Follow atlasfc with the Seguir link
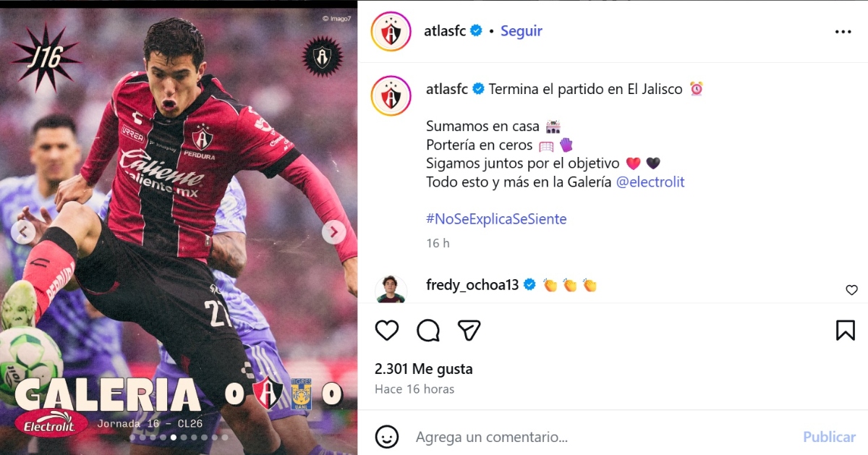The height and width of the screenshot is (455, 868). [522, 31]
